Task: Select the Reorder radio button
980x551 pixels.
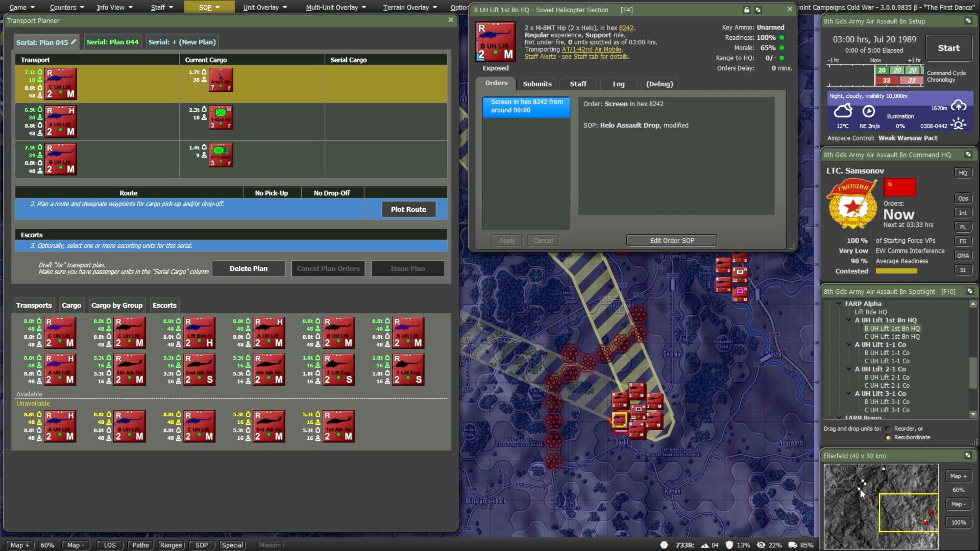Action: (x=889, y=429)
